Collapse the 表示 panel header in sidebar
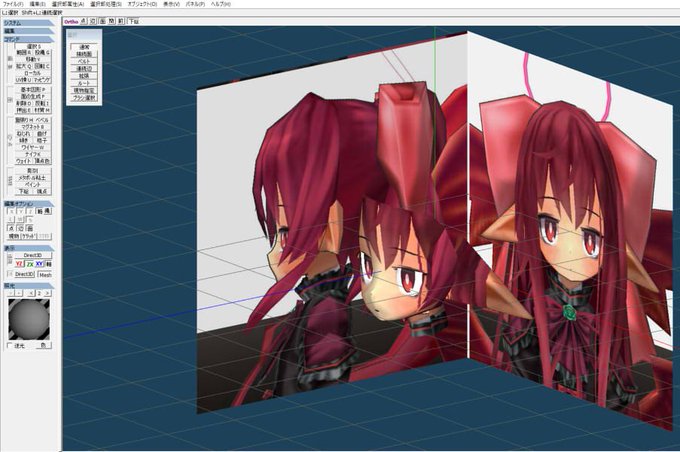680x452 pixels. [29, 248]
